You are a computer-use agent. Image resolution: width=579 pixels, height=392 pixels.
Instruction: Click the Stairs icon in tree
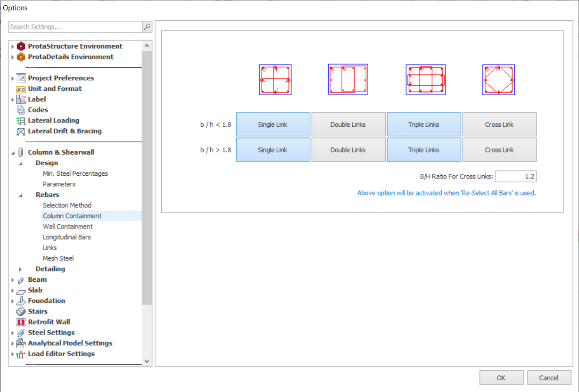point(21,311)
